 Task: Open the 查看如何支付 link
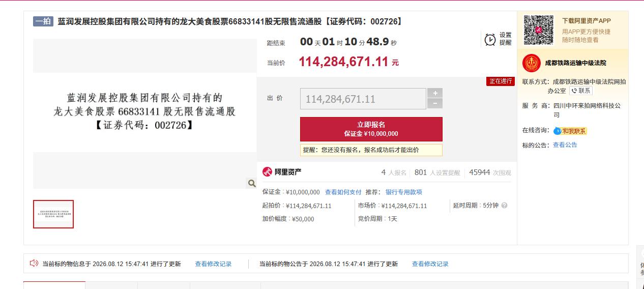click(343, 192)
